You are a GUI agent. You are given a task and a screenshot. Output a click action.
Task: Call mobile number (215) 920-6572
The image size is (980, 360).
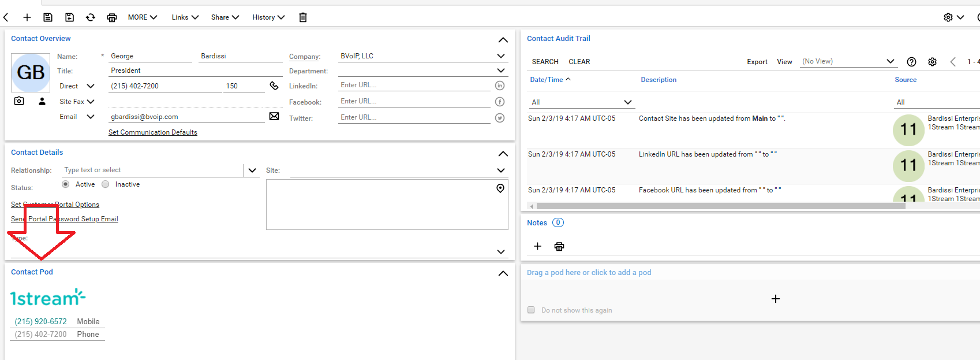[41, 321]
